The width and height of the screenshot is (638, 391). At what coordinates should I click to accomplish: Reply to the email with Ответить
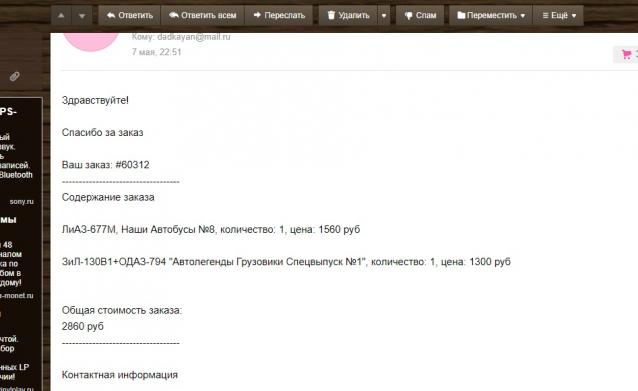[x=129, y=15]
